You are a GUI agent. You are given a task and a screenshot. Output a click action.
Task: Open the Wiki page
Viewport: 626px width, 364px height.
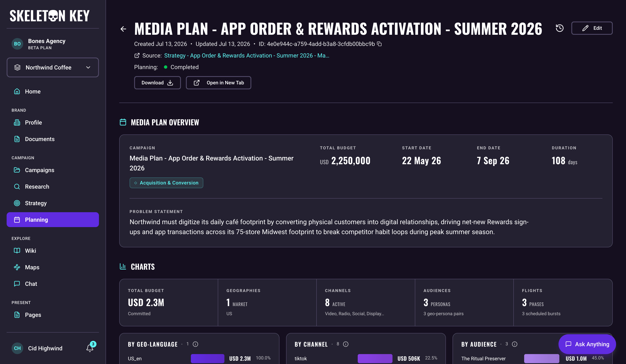53,251
